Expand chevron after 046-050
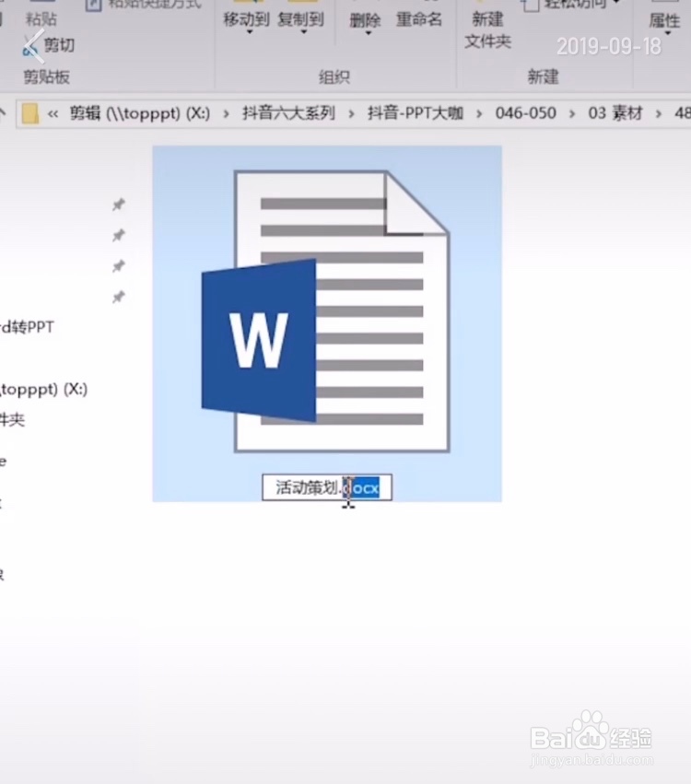Image resolution: width=691 pixels, height=784 pixels. click(572, 114)
